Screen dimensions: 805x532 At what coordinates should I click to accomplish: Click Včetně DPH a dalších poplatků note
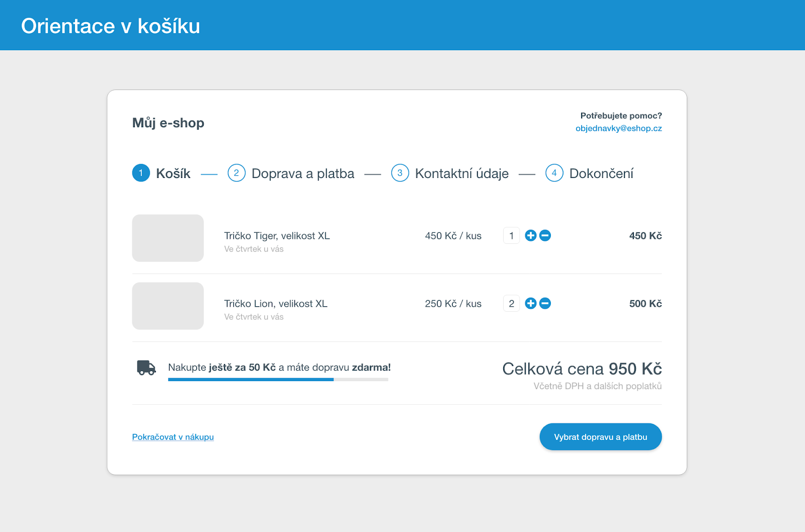coord(598,386)
